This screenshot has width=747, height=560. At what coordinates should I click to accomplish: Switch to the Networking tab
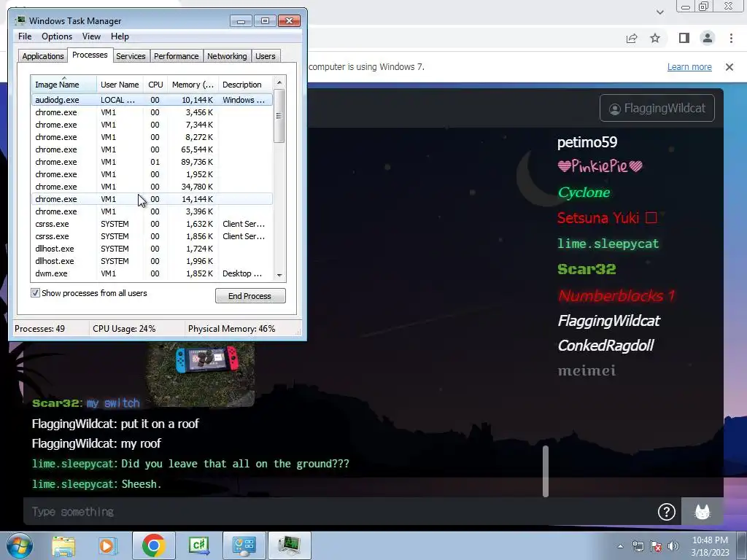(227, 56)
